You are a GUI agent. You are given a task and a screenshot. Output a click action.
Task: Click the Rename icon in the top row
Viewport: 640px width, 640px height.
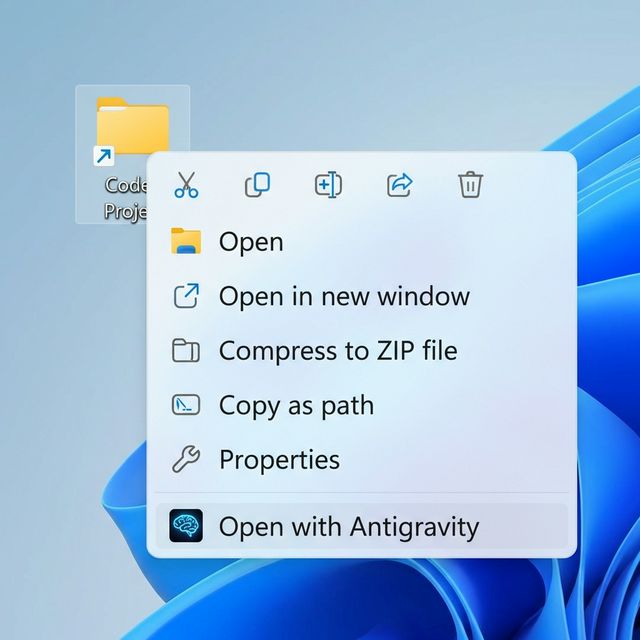tap(328, 185)
